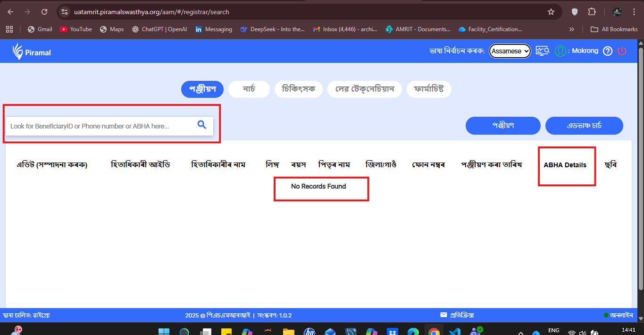Expand the Assamese language dropdown
Screen dimensions: 644x335
[x=510, y=51]
